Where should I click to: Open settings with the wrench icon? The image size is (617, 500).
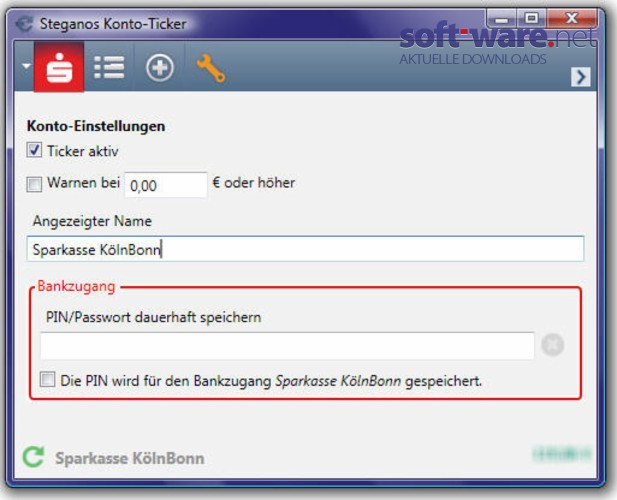point(211,68)
